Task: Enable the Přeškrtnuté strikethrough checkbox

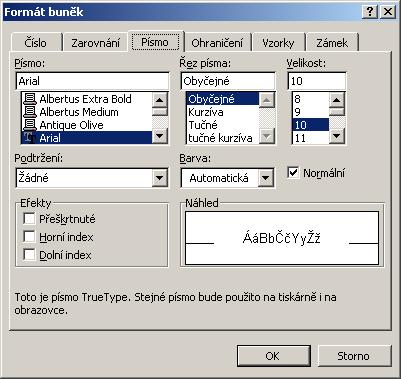Action: 29,219
